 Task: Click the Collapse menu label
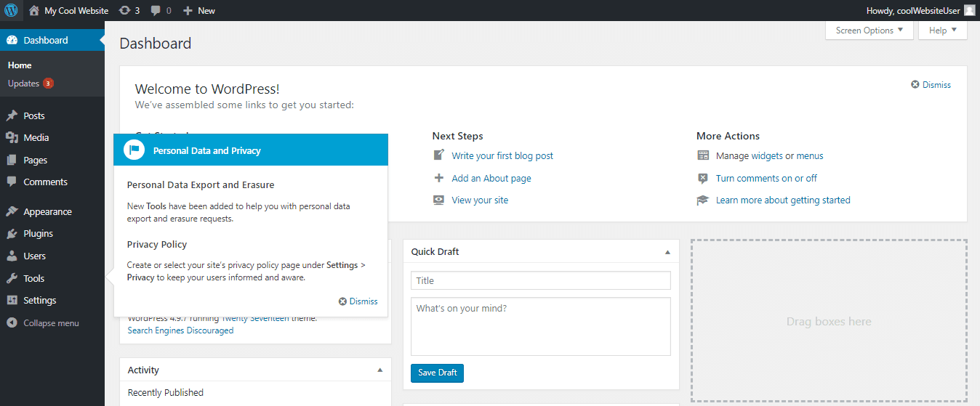click(51, 323)
